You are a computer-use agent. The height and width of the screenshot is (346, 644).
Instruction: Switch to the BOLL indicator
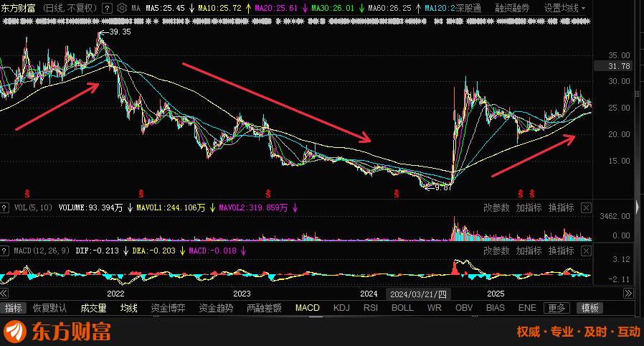pos(402,308)
